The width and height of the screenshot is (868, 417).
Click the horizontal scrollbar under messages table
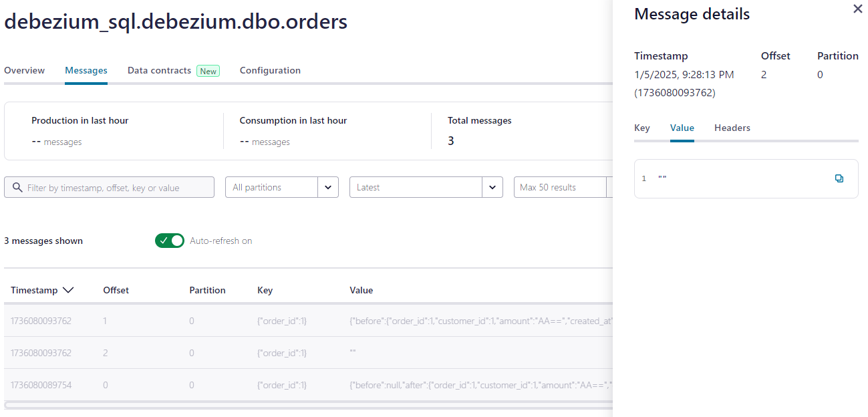pos(308,405)
